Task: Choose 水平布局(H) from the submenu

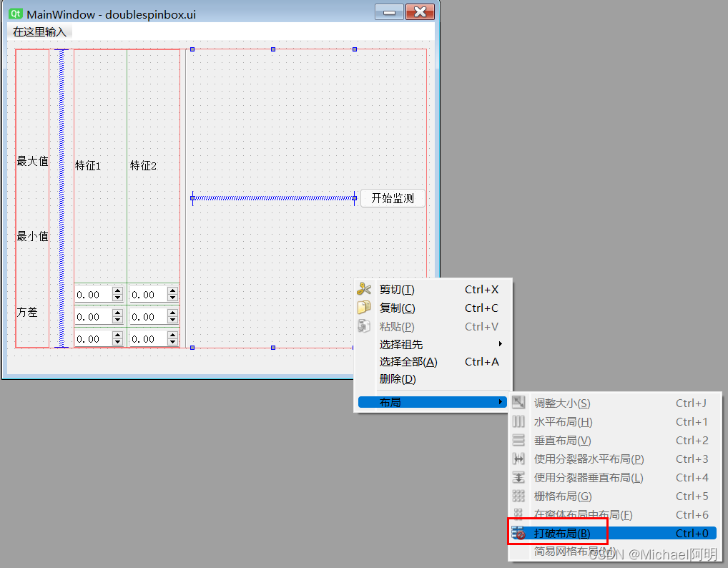Action: (x=613, y=421)
